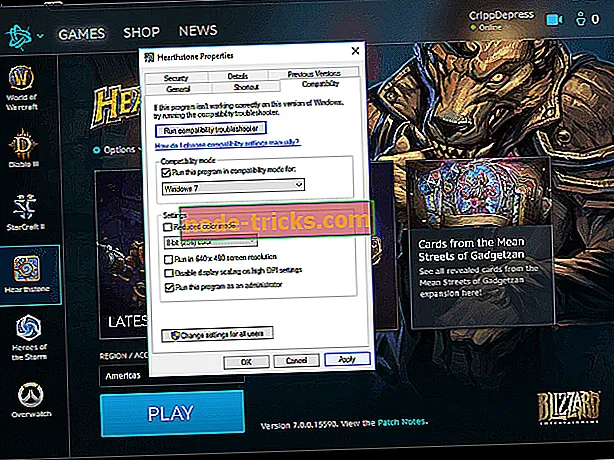Enable Reduced color mode checkbox

tap(168, 227)
